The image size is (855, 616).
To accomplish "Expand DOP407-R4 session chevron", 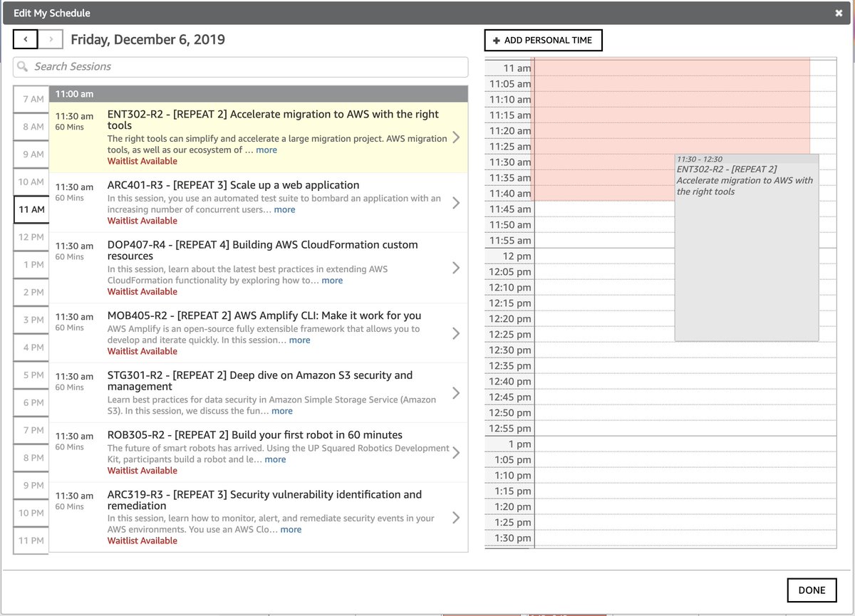I will click(x=456, y=268).
